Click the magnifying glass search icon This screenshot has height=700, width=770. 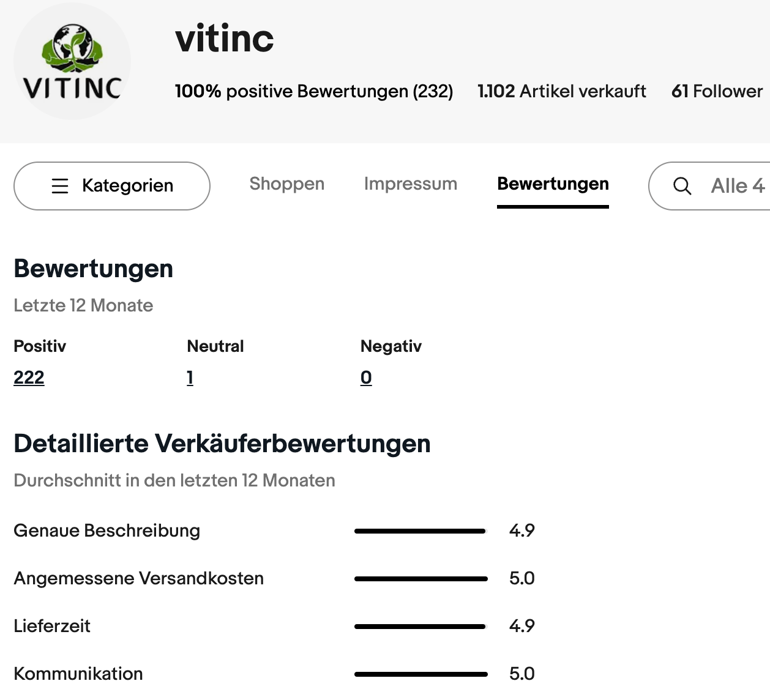(682, 186)
